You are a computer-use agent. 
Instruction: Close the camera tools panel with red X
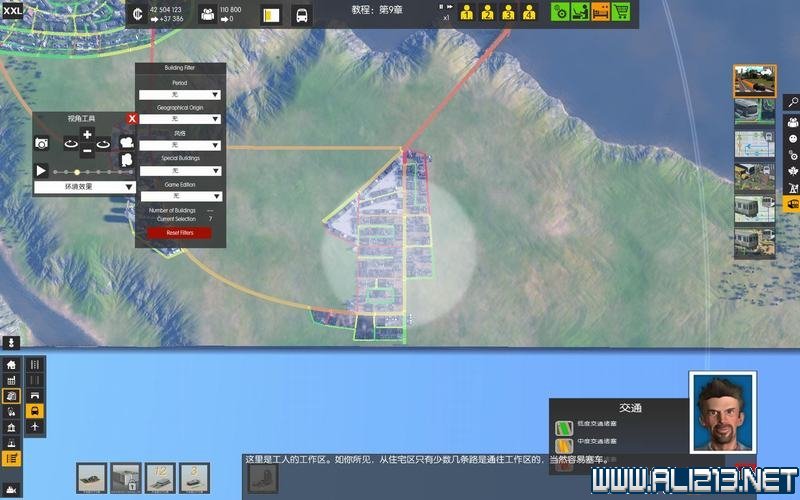pyautogui.click(x=132, y=118)
